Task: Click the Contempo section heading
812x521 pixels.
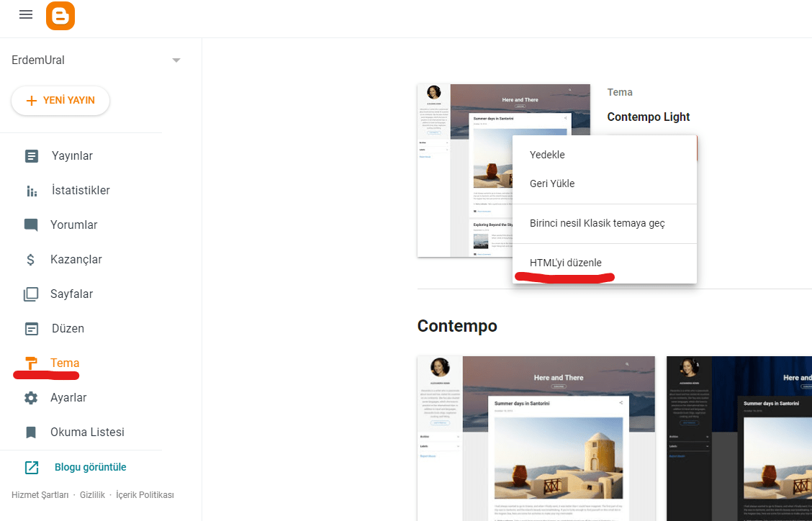Action: 457,326
